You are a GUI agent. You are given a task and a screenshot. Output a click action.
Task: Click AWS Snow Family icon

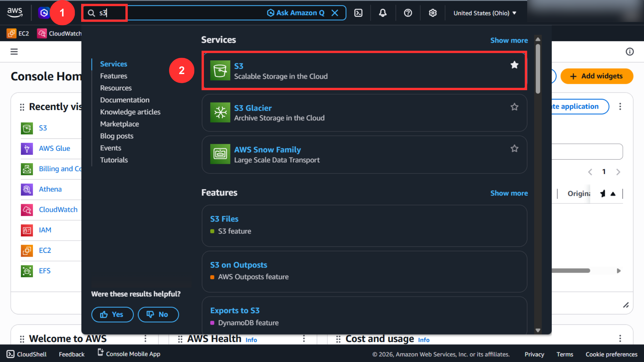tap(220, 154)
